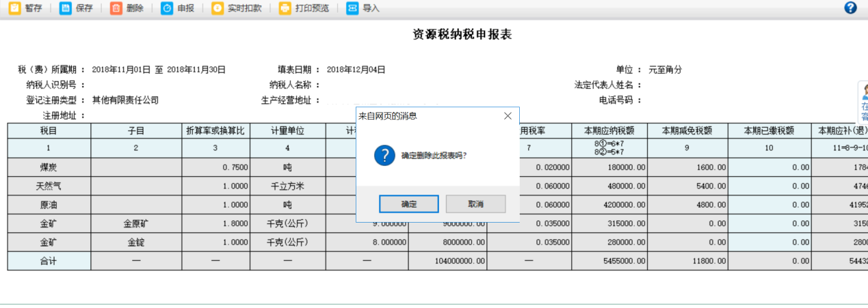Click the 导入 import icon
The width and height of the screenshot is (868, 308).
[352, 8]
